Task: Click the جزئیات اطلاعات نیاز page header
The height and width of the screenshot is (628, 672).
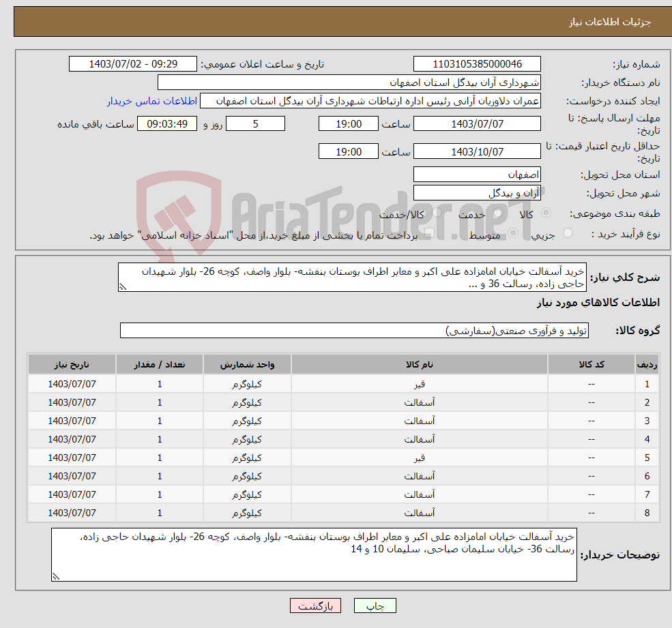Action: click(x=610, y=22)
